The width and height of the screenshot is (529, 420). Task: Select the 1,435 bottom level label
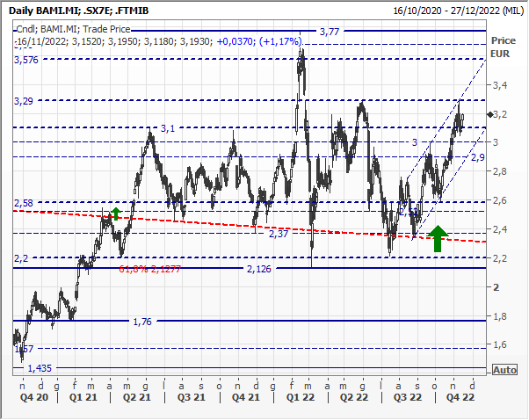(40, 369)
